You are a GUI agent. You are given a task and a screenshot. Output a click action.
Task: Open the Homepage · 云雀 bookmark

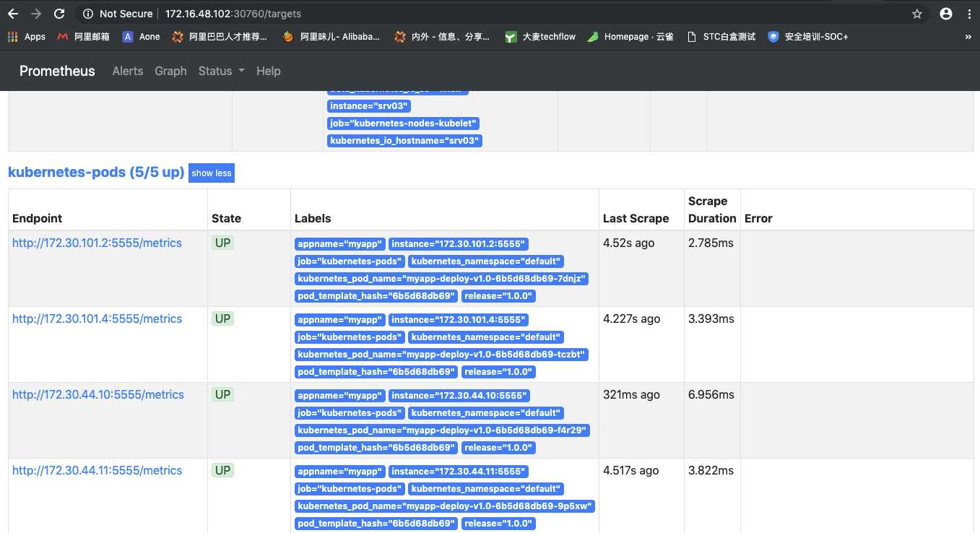pos(630,36)
